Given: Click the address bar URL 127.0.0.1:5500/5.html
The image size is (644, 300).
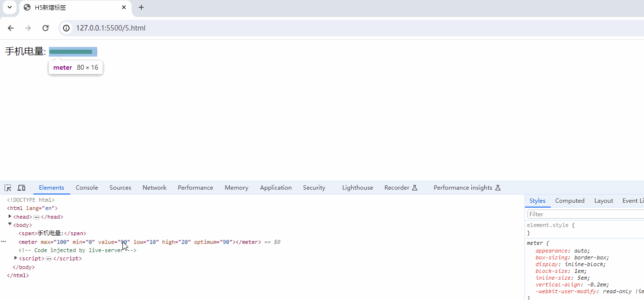Looking at the screenshot, I should tap(111, 28).
